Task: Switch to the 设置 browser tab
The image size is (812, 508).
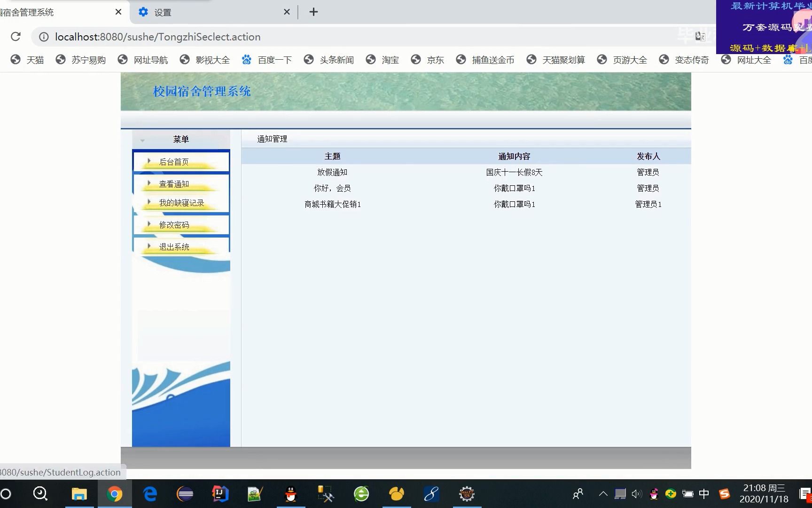Action: coord(162,12)
